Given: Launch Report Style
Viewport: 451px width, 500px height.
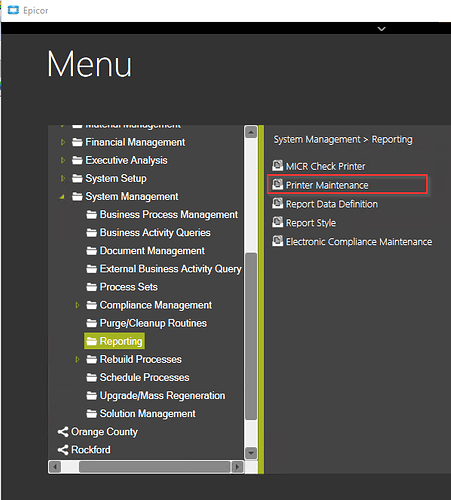Looking at the screenshot, I should click(x=311, y=223).
